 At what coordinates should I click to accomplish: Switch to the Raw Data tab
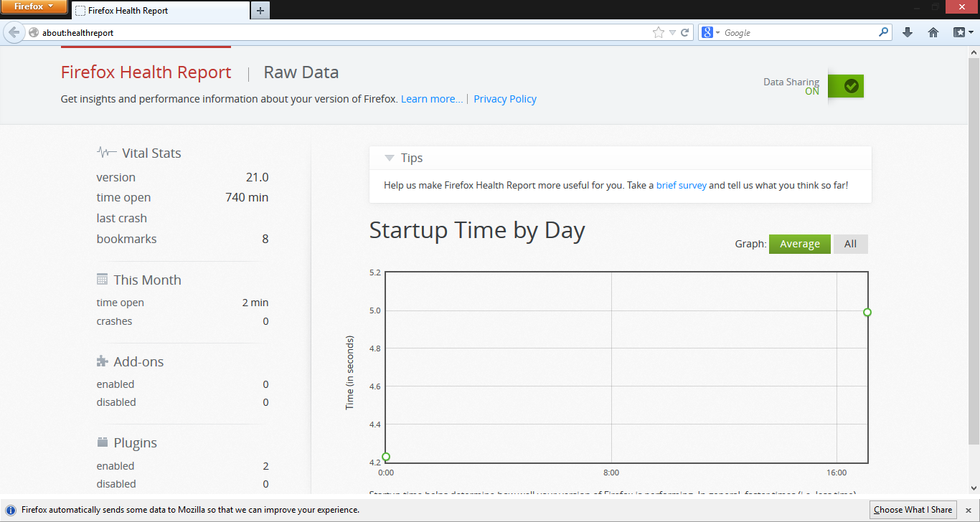click(x=301, y=72)
